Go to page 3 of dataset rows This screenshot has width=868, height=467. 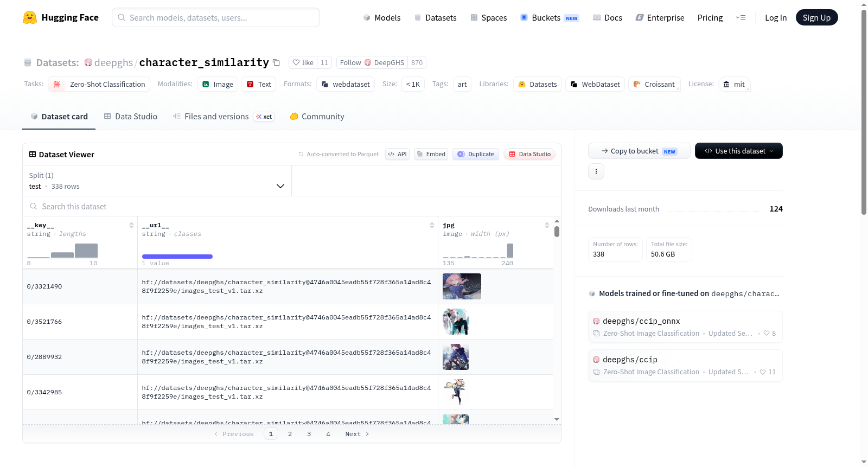[x=309, y=434]
